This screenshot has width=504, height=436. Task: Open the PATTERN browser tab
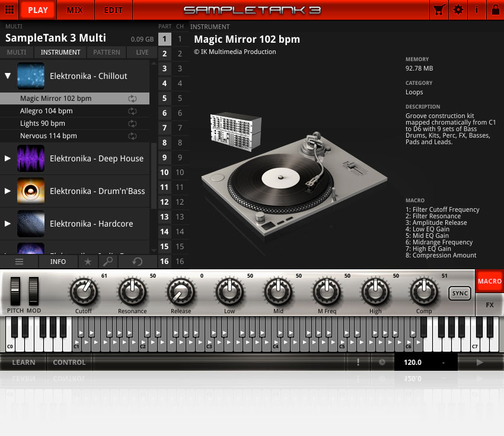pos(106,52)
